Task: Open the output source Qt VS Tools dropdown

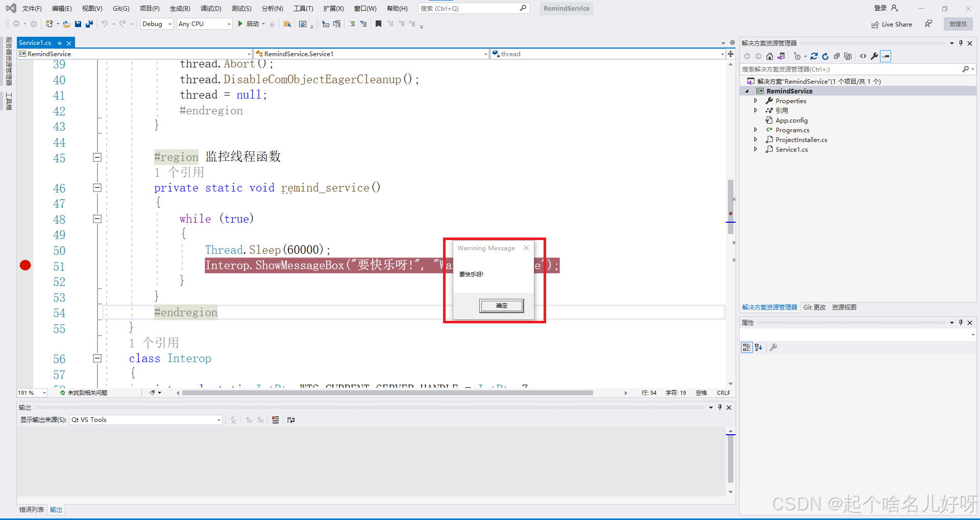Action: coord(146,420)
